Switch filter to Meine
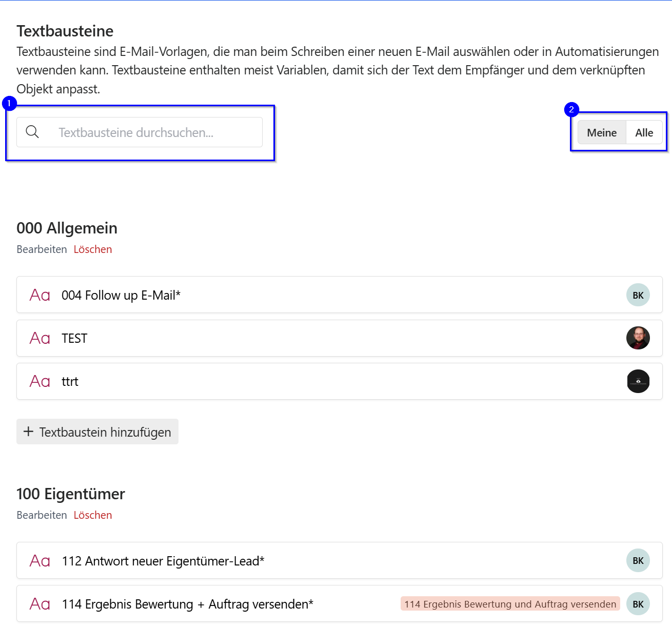The width and height of the screenshot is (672, 626). pyautogui.click(x=602, y=132)
